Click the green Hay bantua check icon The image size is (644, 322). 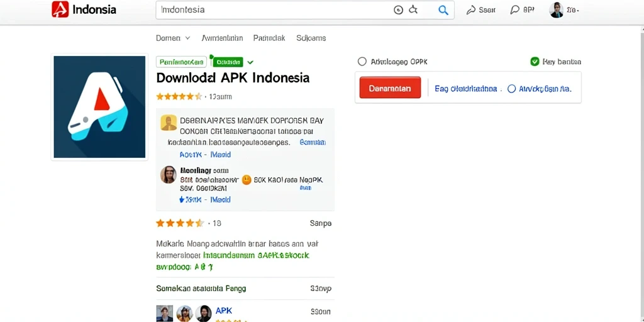535,62
